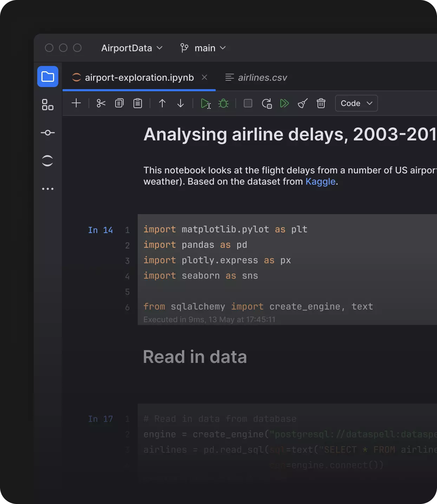
Task: Open the Project tool window
Action: [x=47, y=77]
